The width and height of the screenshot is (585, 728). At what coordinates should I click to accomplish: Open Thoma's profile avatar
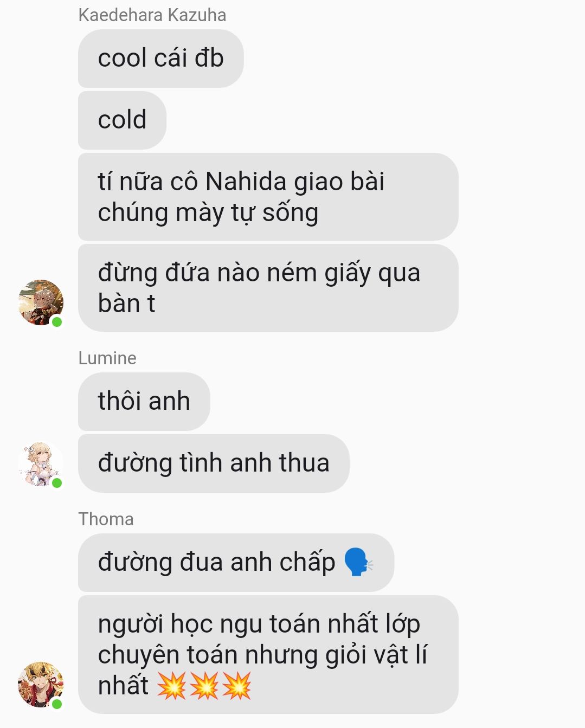pos(41,684)
